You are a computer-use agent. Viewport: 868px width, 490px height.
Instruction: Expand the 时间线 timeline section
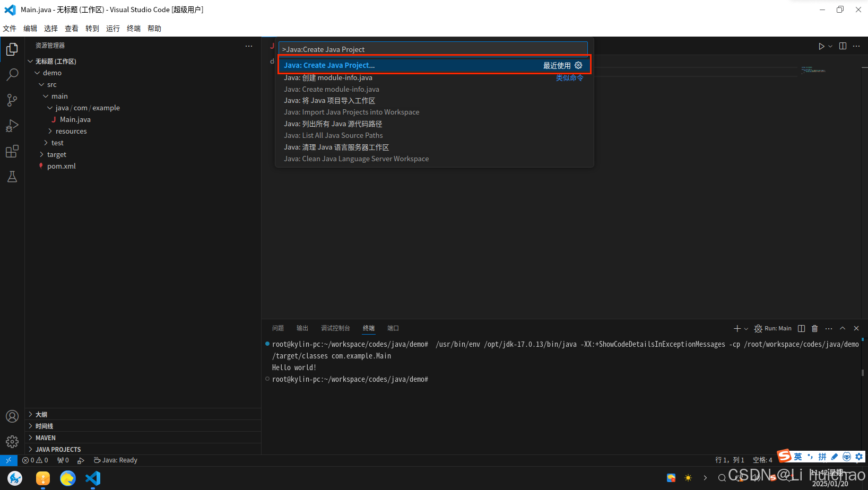click(143, 426)
